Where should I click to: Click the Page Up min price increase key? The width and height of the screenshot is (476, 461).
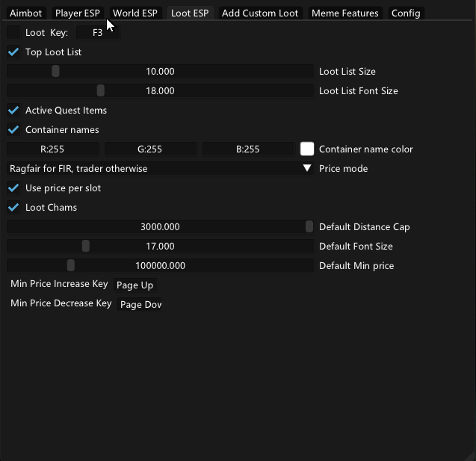(x=135, y=285)
